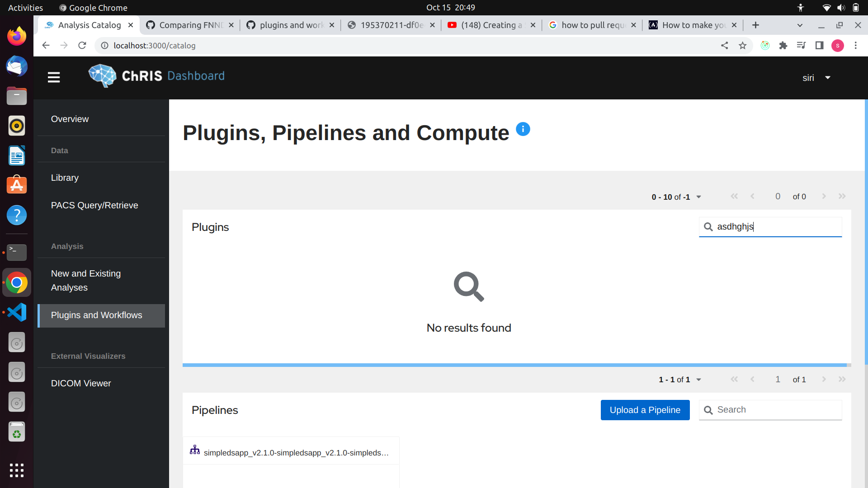868x488 pixels.
Task: Click the info icon beside the page title
Action: [x=523, y=129]
